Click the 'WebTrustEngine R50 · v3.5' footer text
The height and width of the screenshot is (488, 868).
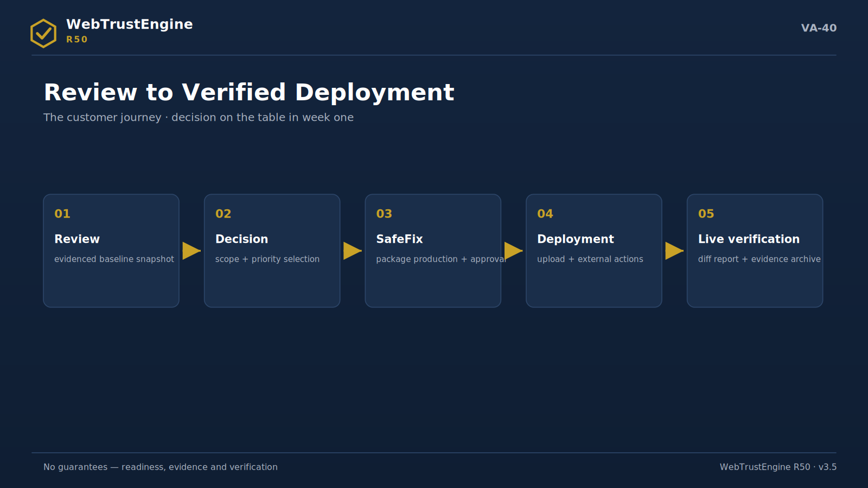pos(778,467)
